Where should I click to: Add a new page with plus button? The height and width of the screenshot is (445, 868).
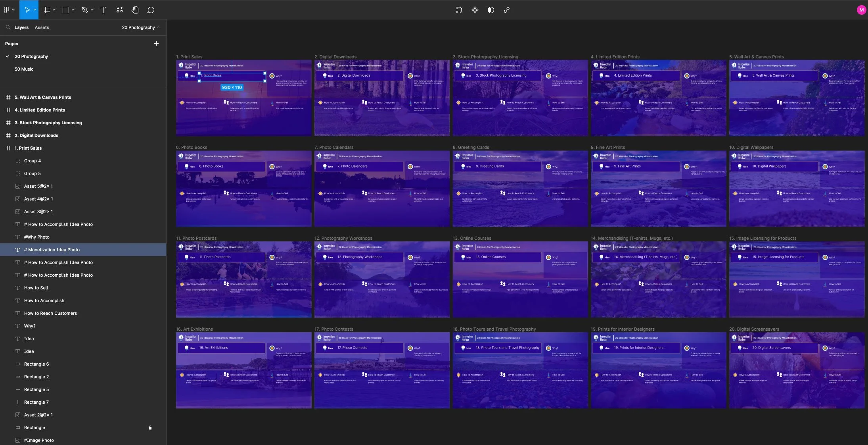pos(156,44)
